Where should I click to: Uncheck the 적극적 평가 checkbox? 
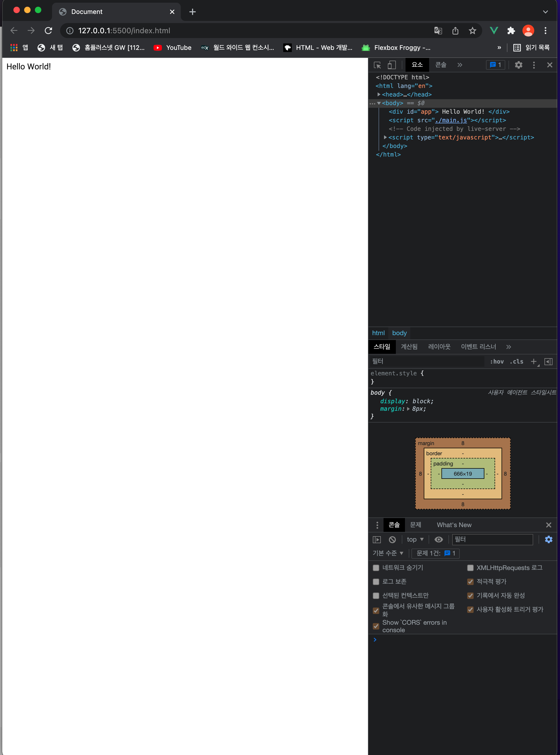click(x=470, y=582)
